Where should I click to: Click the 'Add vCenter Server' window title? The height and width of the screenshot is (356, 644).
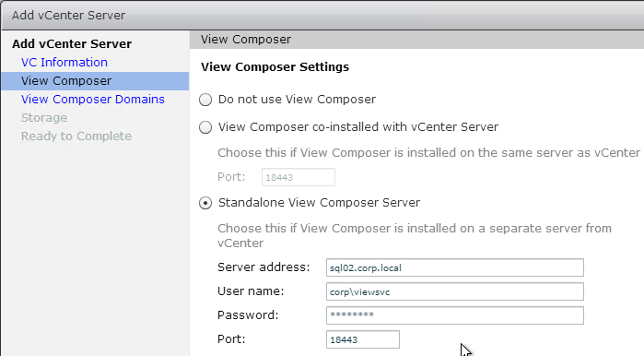pos(68,15)
